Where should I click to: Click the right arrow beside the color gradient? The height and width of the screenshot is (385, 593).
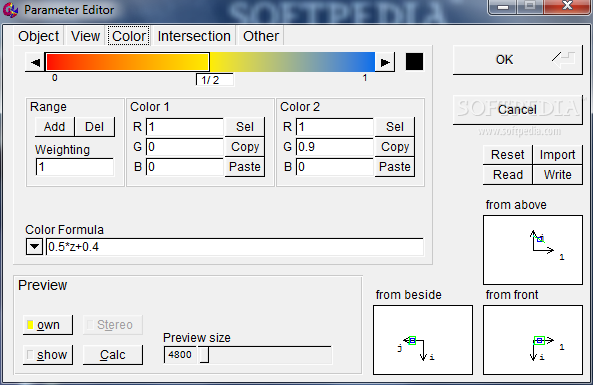(x=385, y=62)
